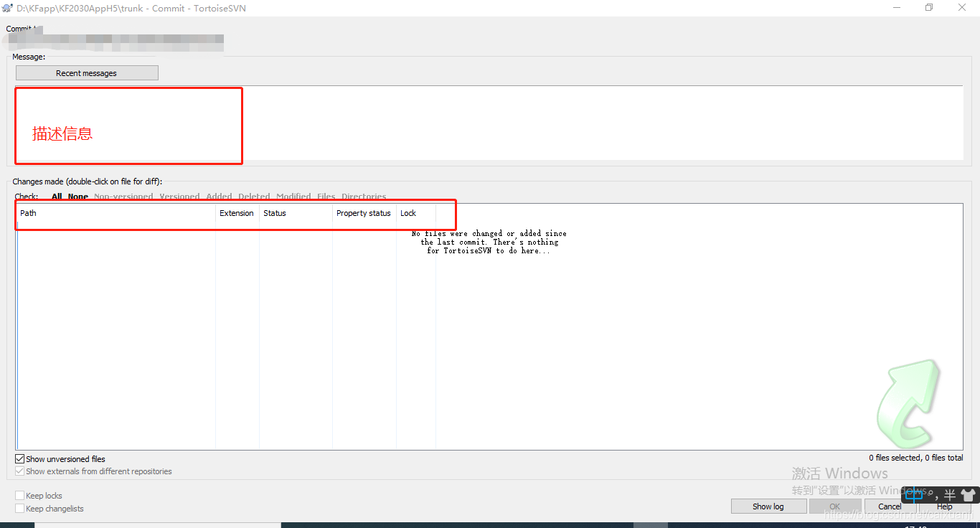Cancel the commit dialog

890,506
